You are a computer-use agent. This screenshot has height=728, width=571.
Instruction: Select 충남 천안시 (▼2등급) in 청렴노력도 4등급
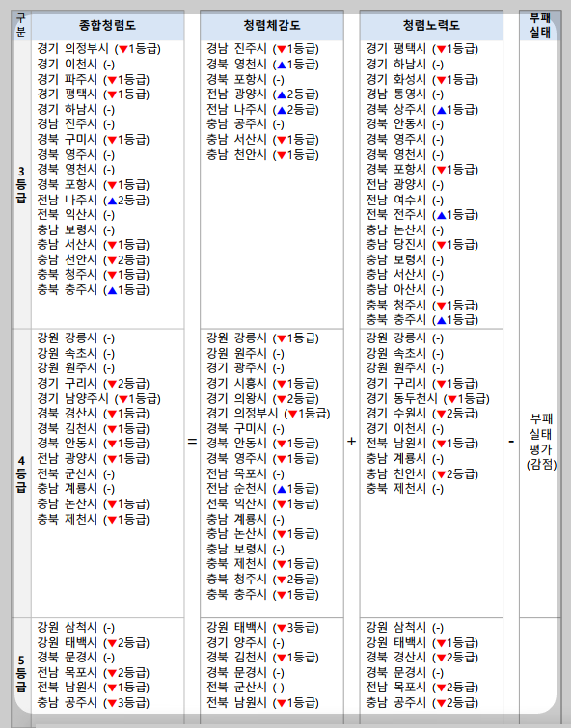click(x=421, y=474)
